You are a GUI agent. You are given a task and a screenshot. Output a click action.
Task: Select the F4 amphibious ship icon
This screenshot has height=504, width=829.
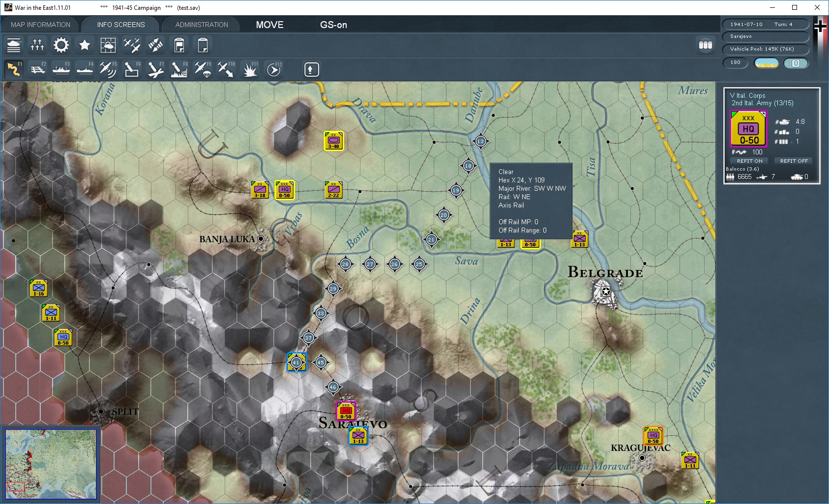coord(85,69)
